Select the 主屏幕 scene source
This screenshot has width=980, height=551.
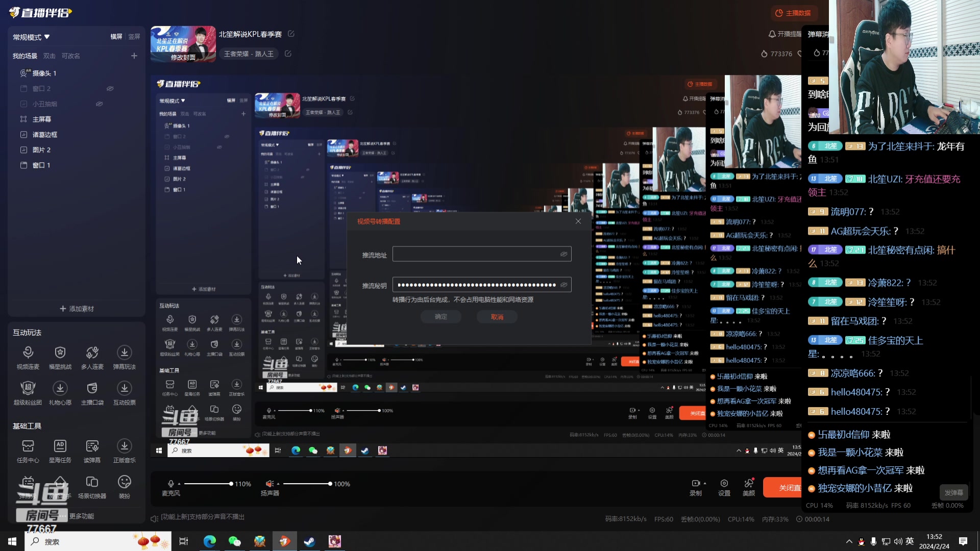tap(42, 119)
